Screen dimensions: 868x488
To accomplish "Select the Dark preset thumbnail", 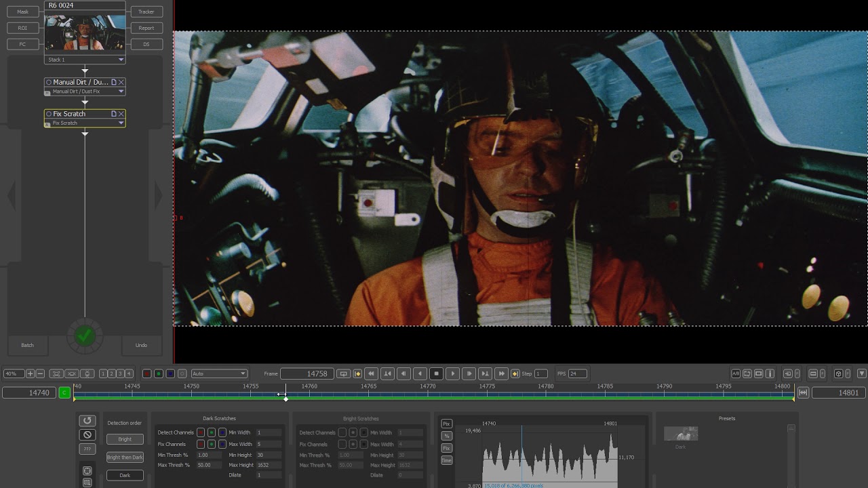I will click(x=681, y=434).
